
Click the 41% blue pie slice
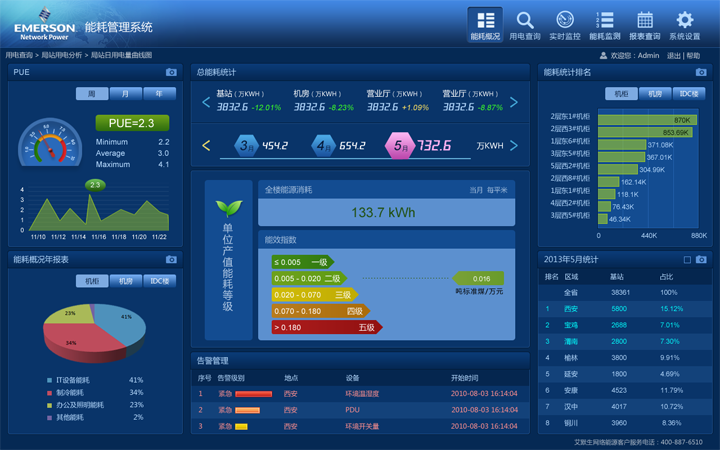click(122, 326)
